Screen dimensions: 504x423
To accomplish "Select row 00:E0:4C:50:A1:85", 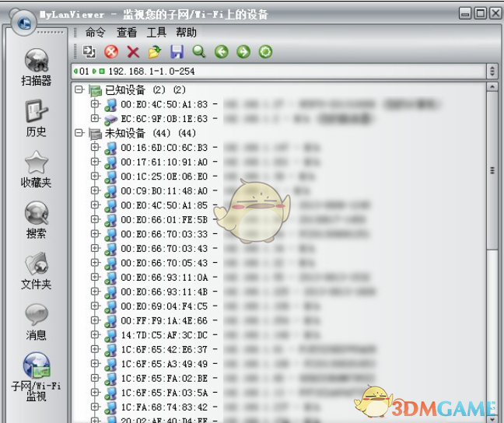I will point(164,205).
